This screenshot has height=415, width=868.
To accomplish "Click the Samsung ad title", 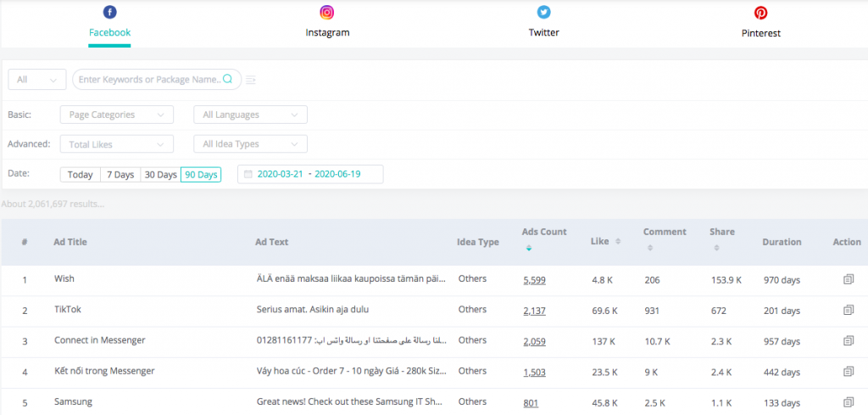I will click(x=73, y=401).
